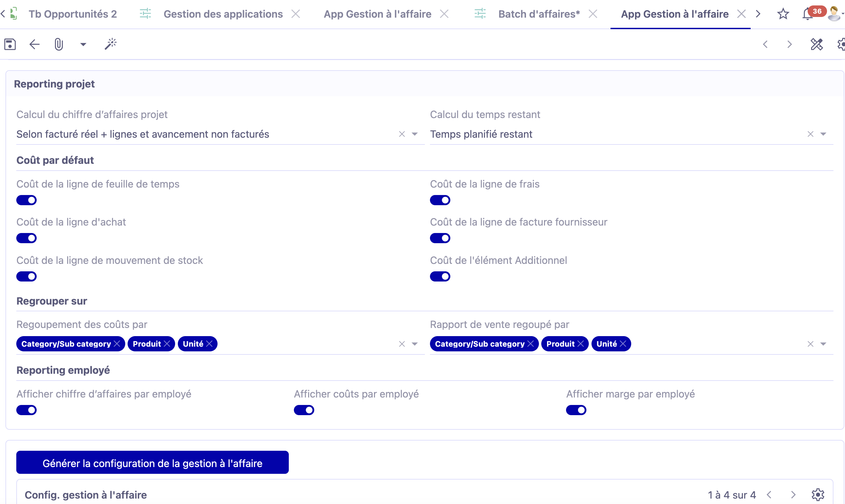Expand the Regoupement des coûts par dropdown
Image resolution: width=845 pixels, height=504 pixels.
click(414, 344)
